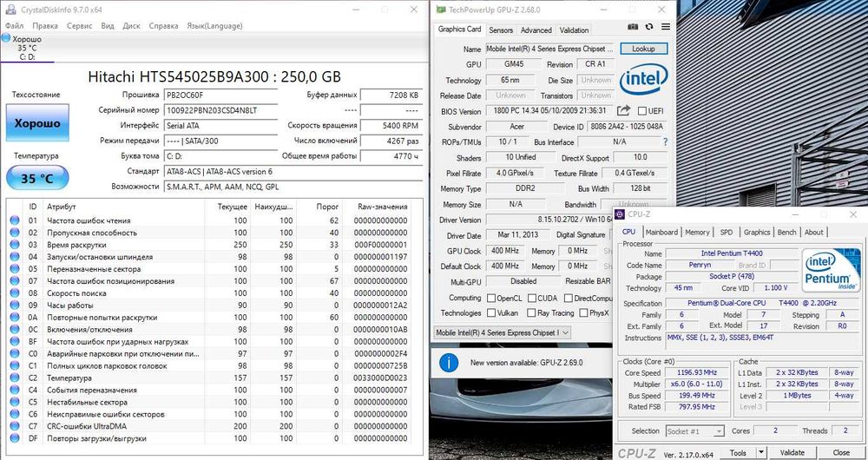Click the Intel logo in GPU-Z

pyautogui.click(x=644, y=80)
